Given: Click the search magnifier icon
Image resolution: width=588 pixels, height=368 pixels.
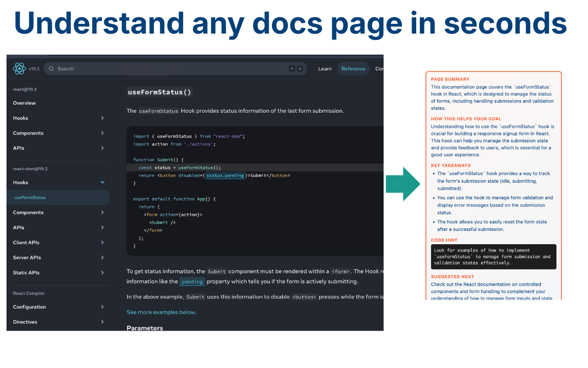Looking at the screenshot, I should coord(51,69).
